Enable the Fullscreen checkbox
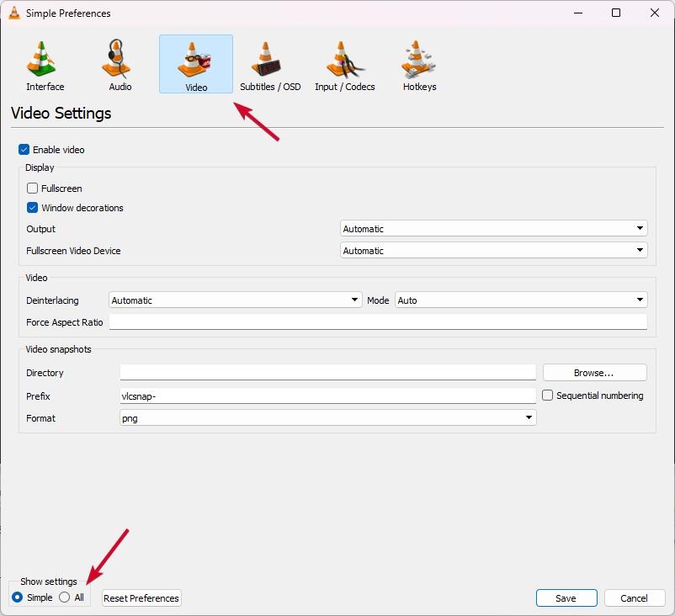Image resolution: width=675 pixels, height=616 pixels. pos(32,189)
